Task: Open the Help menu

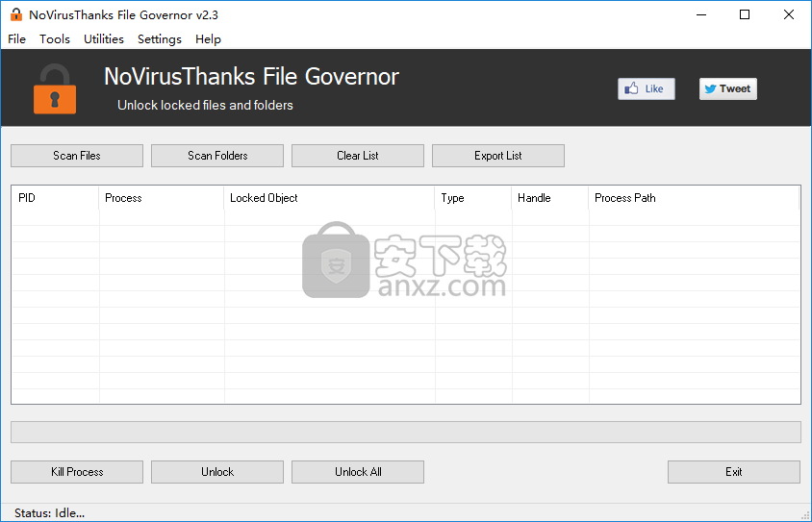Action: pyautogui.click(x=208, y=39)
